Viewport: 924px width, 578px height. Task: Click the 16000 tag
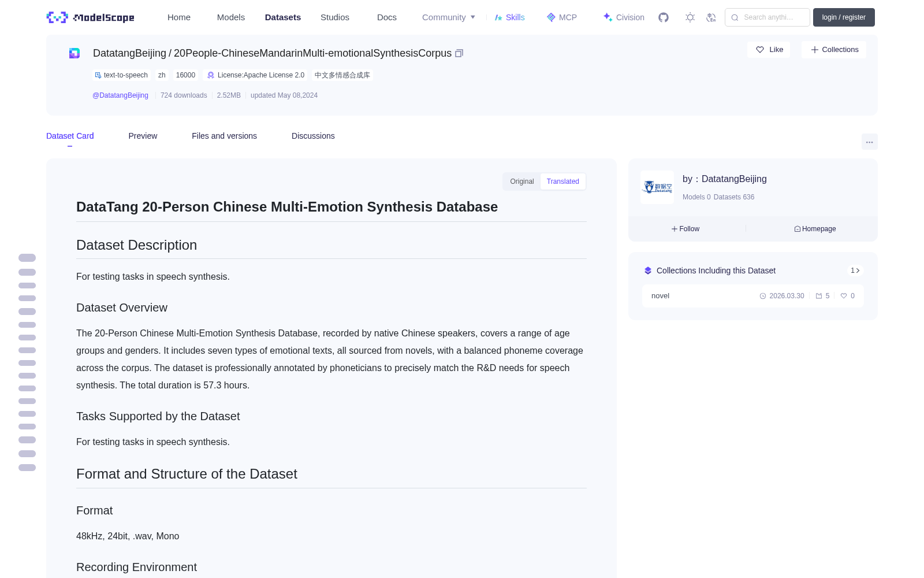pyautogui.click(x=185, y=75)
